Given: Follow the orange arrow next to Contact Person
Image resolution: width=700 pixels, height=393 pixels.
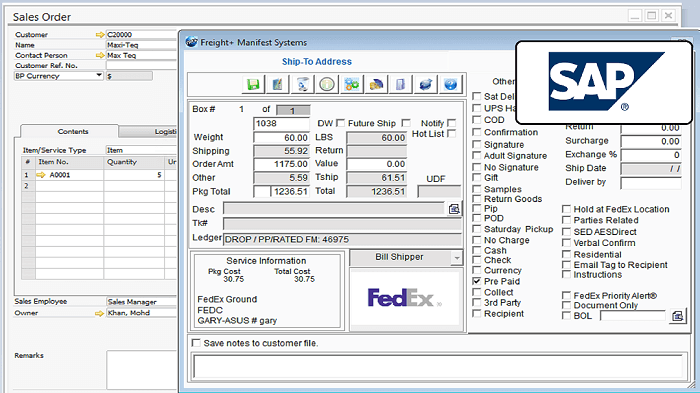Looking at the screenshot, I should coord(100,55).
